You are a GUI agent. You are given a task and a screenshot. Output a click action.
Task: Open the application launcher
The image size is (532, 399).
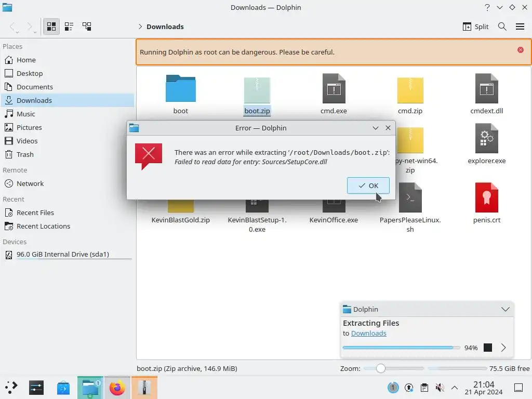click(11, 388)
